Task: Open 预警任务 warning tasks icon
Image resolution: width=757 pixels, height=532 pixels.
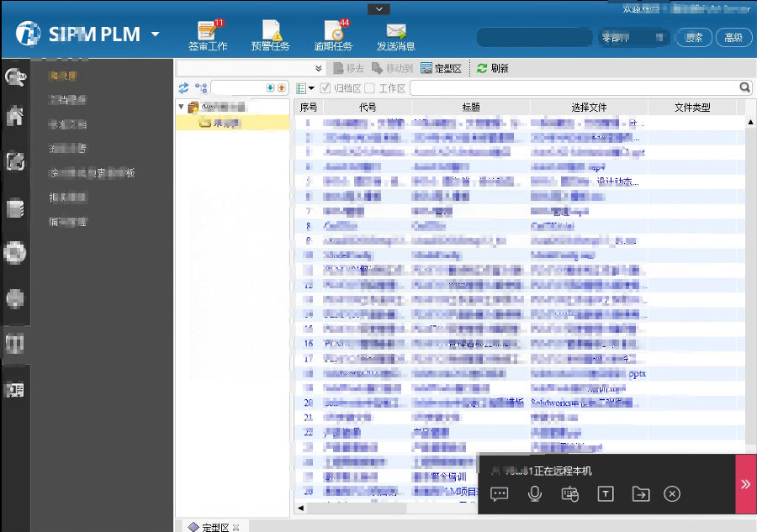Action: coord(270,32)
